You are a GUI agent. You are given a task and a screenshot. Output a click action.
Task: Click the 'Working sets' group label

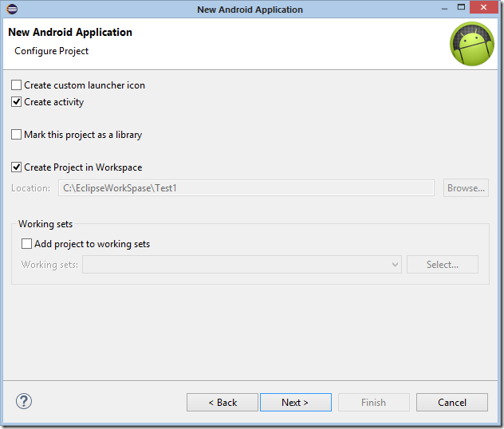point(45,224)
